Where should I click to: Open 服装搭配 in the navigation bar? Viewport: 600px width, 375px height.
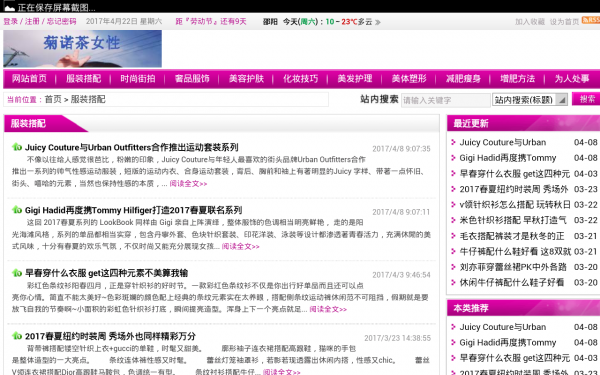(83, 78)
